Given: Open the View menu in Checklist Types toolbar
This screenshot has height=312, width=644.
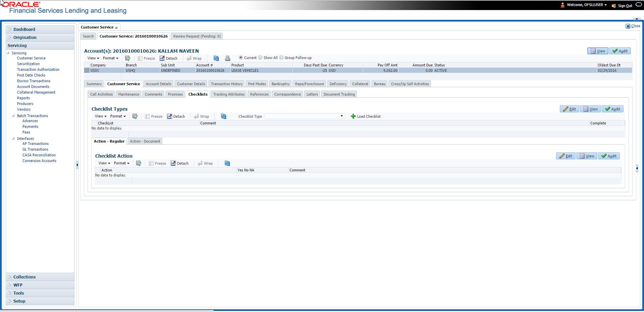Looking at the screenshot, I should click(x=101, y=116).
